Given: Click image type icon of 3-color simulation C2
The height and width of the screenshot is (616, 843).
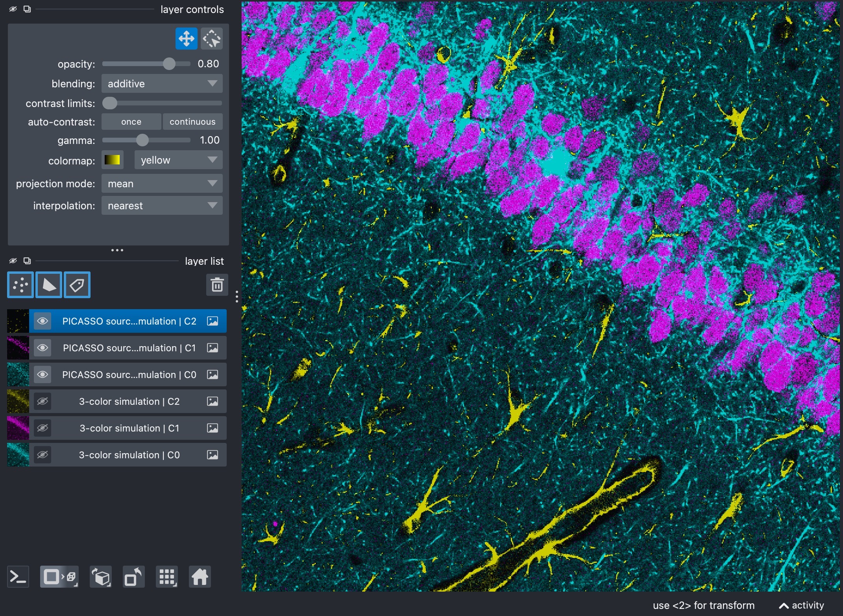Looking at the screenshot, I should pos(213,401).
